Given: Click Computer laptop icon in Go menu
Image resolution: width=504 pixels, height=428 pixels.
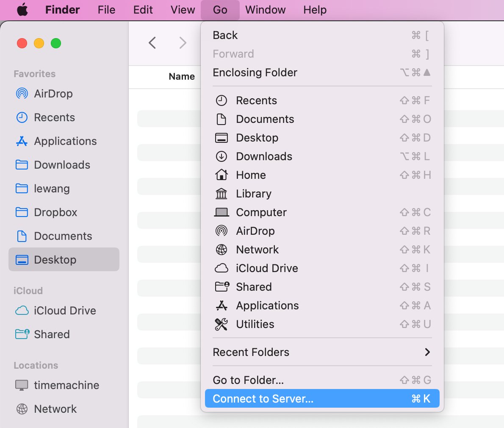Looking at the screenshot, I should (221, 212).
